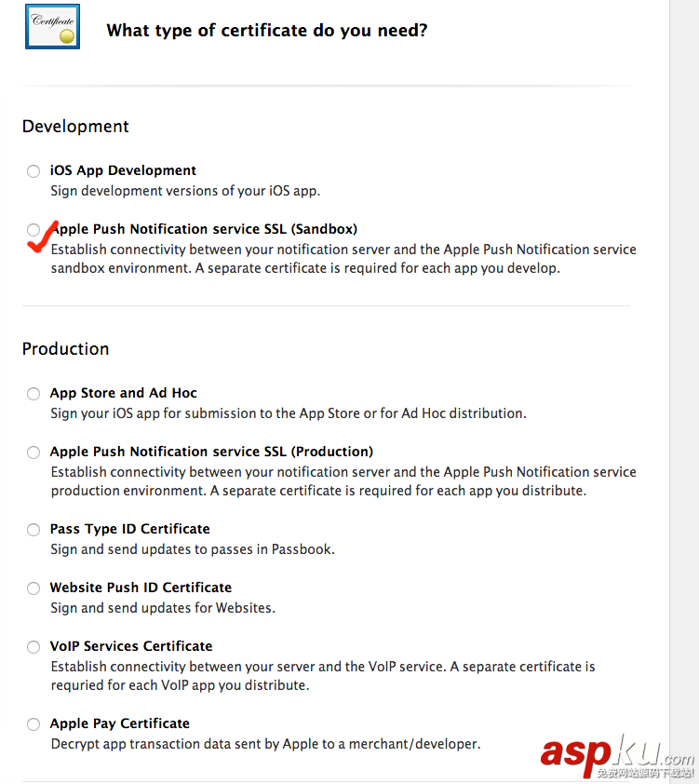699x784 pixels.
Task: Click the "What type of certificate do you need?" heading
Action: 267,30
